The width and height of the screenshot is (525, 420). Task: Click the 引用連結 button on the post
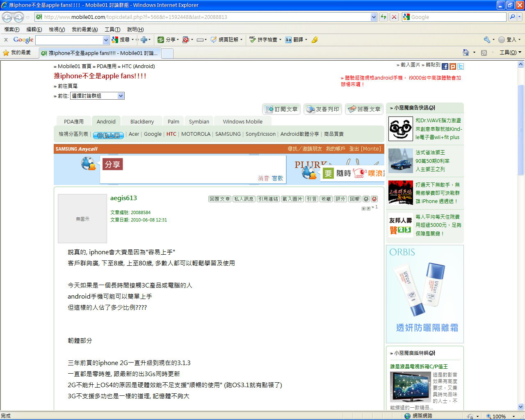coord(268,199)
